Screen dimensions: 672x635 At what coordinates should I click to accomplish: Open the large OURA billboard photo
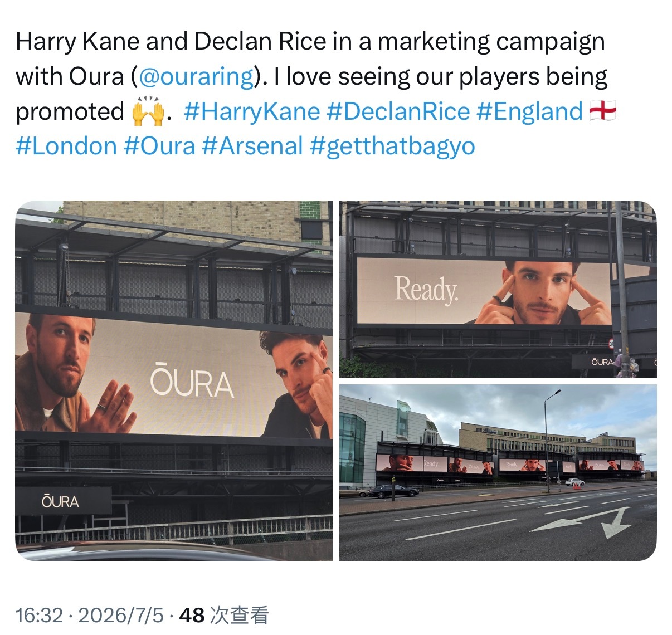coord(174,380)
